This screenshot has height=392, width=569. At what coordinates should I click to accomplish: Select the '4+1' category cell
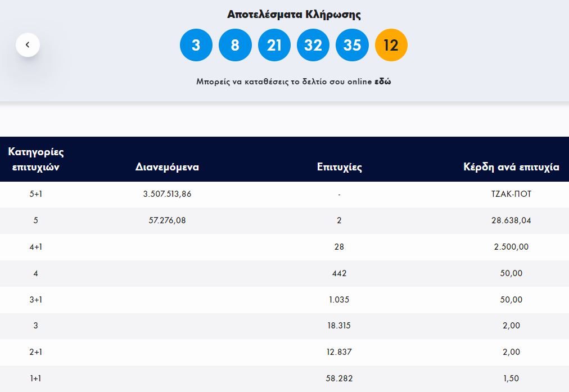coord(35,247)
